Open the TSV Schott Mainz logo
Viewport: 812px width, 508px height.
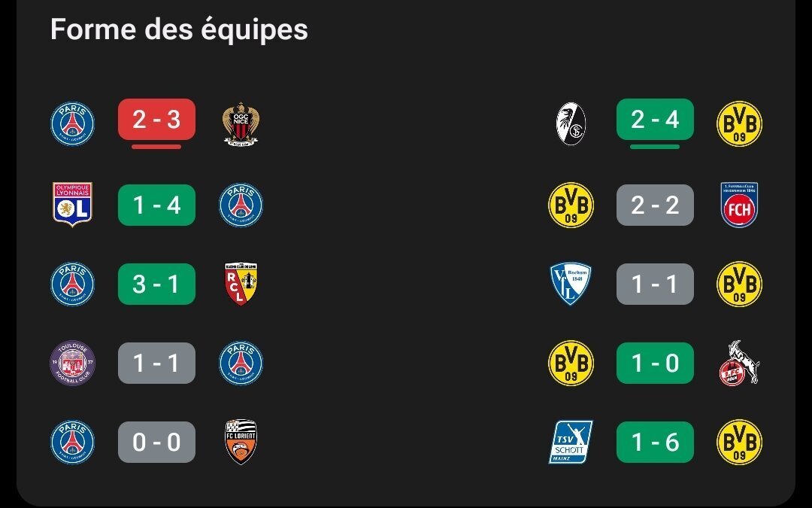tap(571, 442)
